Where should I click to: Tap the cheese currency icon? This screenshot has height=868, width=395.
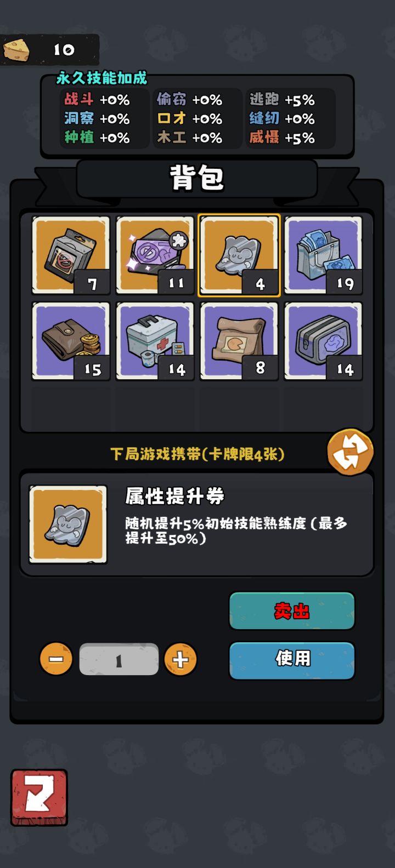tap(17, 50)
